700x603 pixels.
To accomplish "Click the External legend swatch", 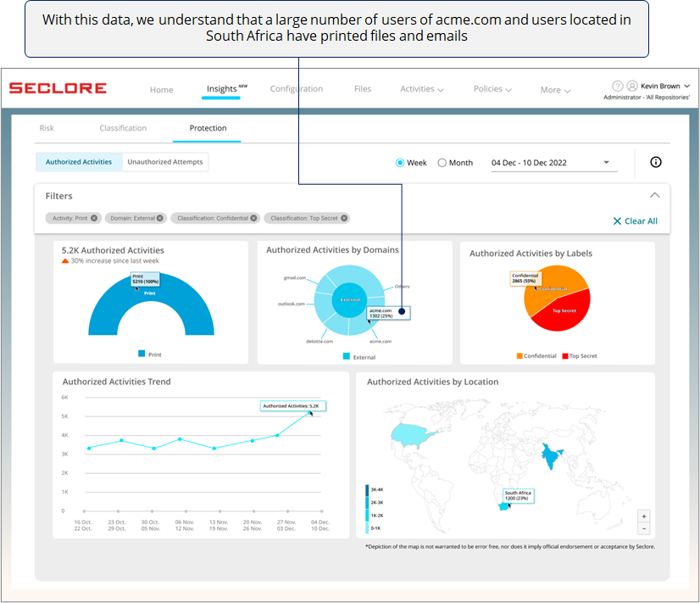I will (x=346, y=356).
